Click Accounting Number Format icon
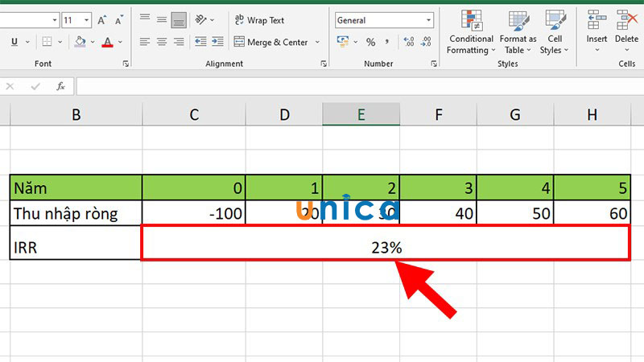The width and height of the screenshot is (644, 362). [343, 42]
